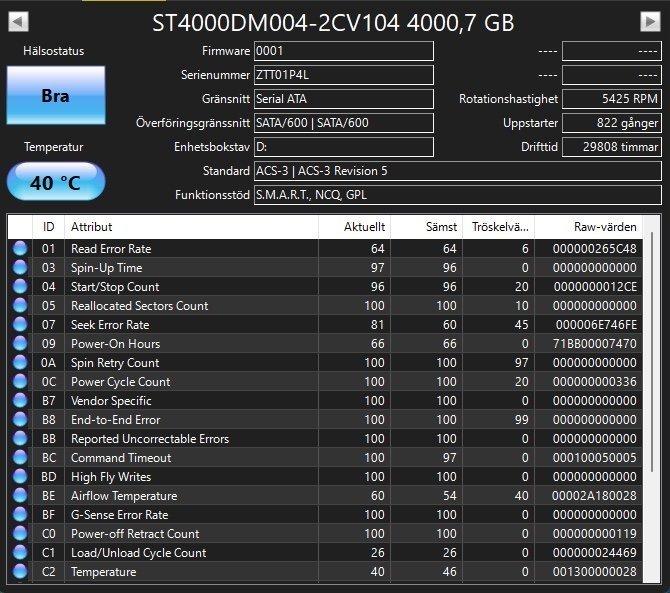Click the attribute list vertical scrollbar
Screen dimensions: 670x593
pos(652,351)
